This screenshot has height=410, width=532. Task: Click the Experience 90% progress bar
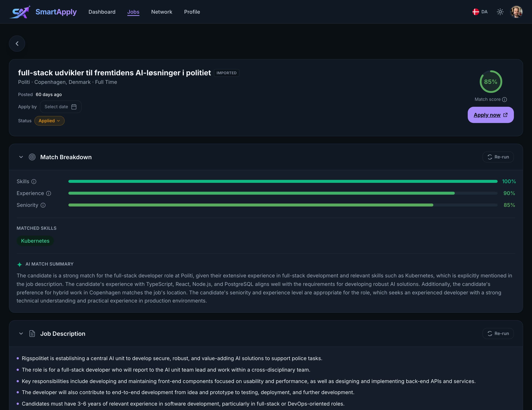tap(283, 193)
